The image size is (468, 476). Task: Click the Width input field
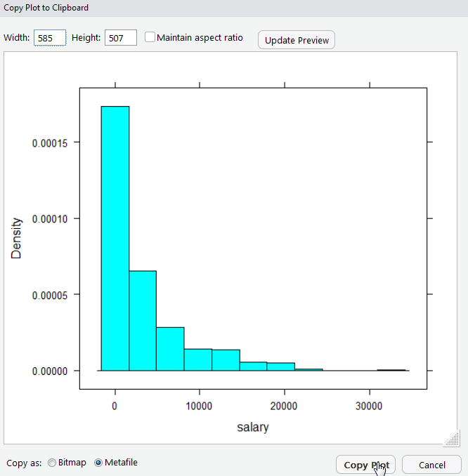point(50,38)
